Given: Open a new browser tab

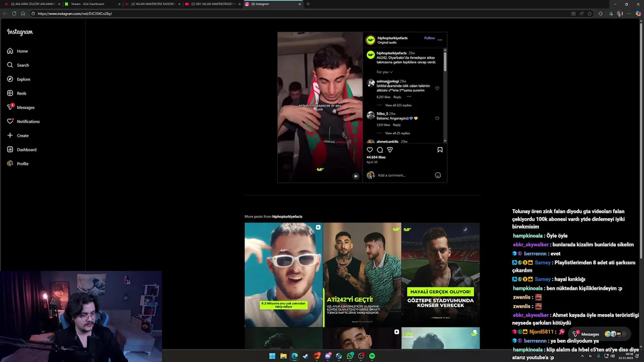Looking at the screenshot, I should pos(308,4).
